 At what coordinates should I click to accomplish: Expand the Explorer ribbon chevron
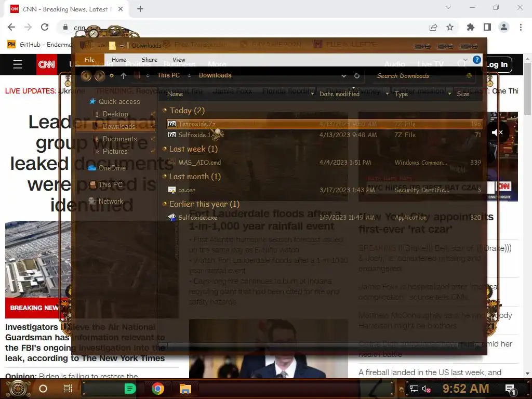click(x=465, y=60)
